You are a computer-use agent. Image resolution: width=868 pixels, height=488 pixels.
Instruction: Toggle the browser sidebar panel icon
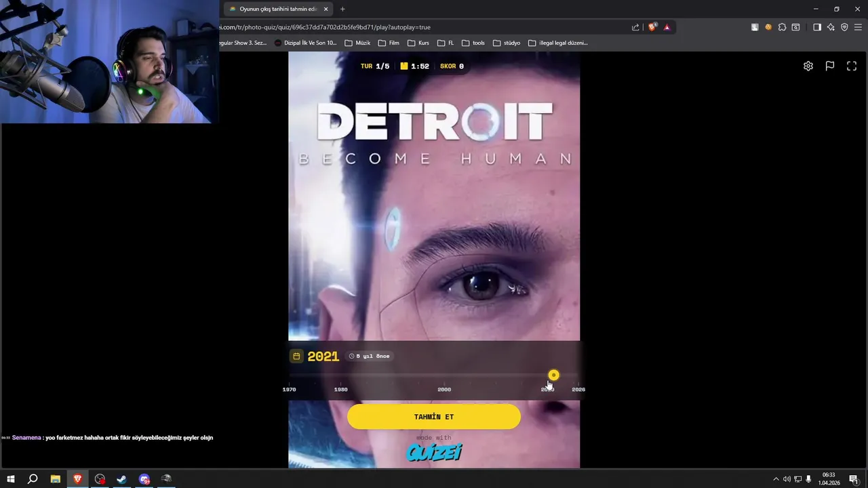(x=817, y=27)
